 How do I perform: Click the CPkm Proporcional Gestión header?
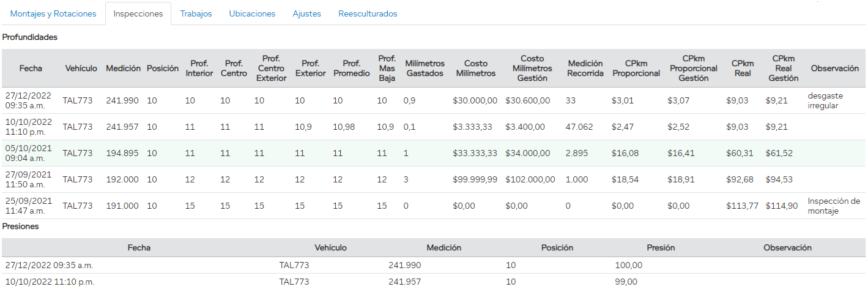pyautogui.click(x=693, y=68)
